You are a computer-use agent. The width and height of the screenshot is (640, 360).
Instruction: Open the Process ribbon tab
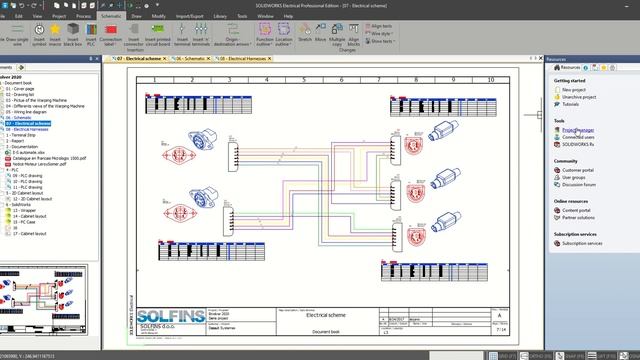(83, 16)
